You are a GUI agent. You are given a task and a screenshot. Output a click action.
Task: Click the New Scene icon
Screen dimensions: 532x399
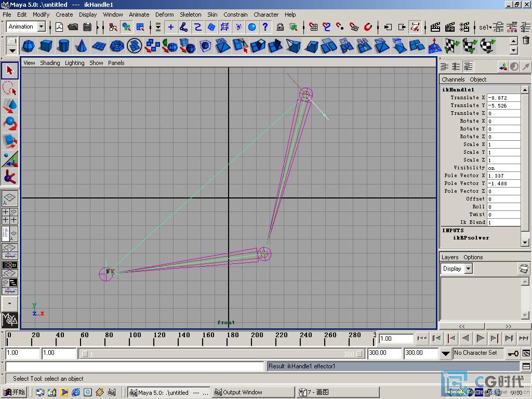pyautogui.click(x=59, y=27)
